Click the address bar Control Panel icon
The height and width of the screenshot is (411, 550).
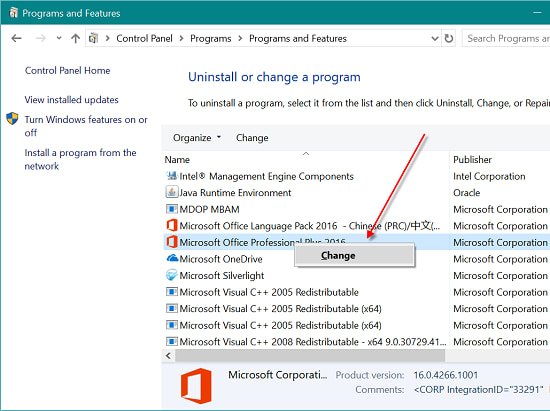[93, 38]
